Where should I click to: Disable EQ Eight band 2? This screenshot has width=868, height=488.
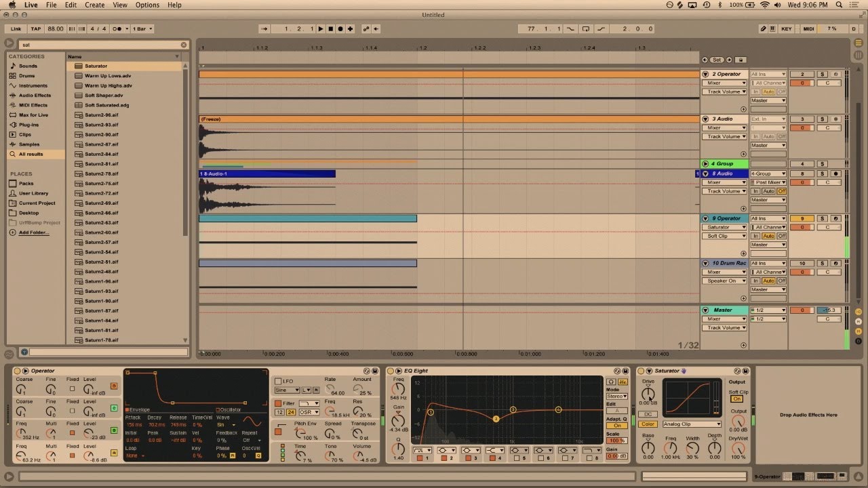click(443, 458)
